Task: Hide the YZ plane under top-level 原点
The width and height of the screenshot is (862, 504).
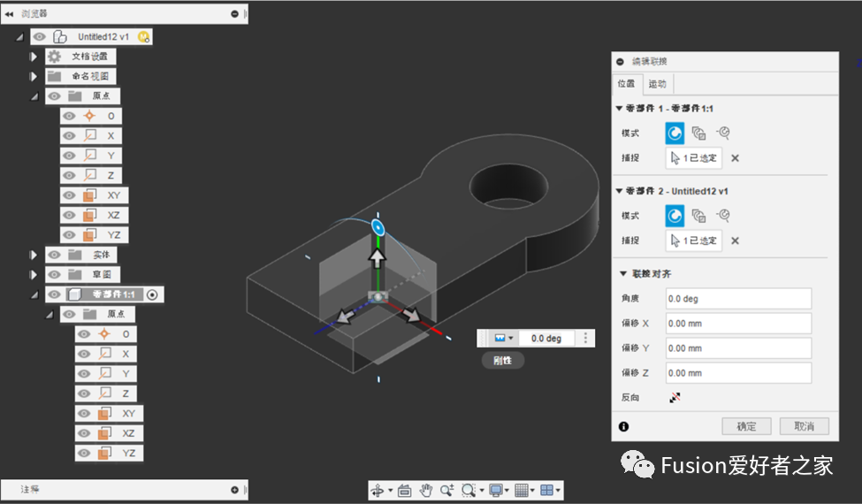Action: click(x=69, y=234)
